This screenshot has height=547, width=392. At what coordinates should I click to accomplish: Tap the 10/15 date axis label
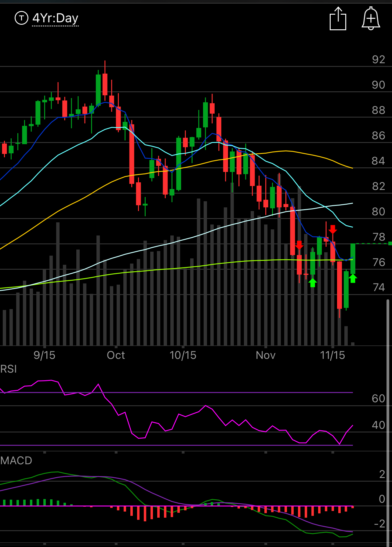183,355
